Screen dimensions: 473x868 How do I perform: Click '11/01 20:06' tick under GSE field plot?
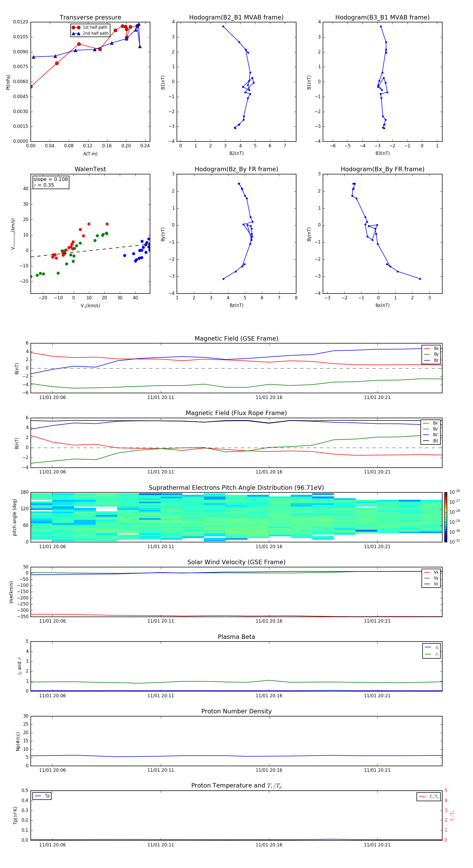53,398
